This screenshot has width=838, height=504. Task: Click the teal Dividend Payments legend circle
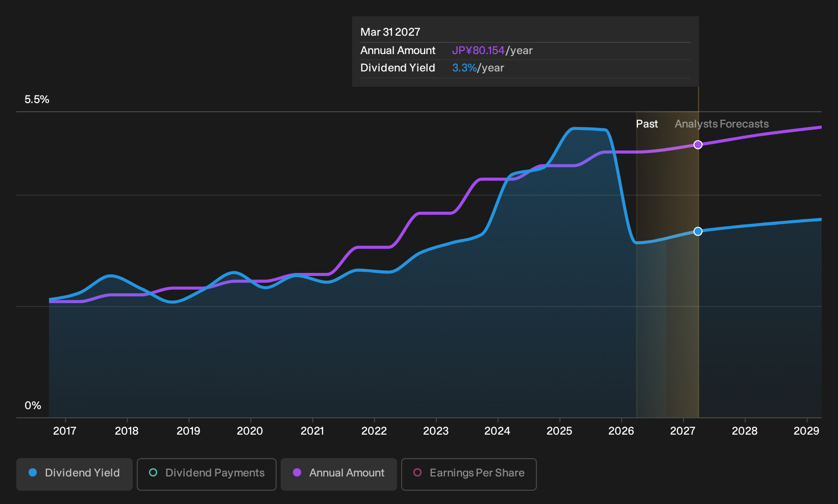pos(153,473)
